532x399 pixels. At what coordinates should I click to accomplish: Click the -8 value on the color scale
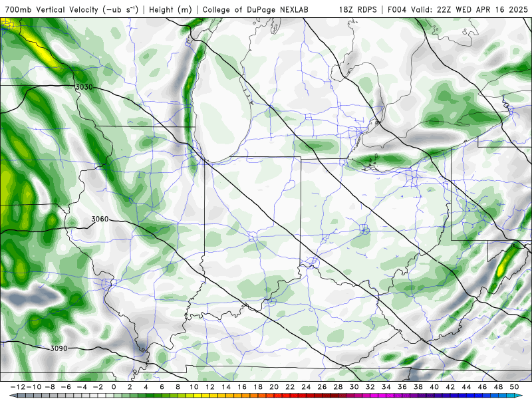pyautogui.click(x=51, y=387)
